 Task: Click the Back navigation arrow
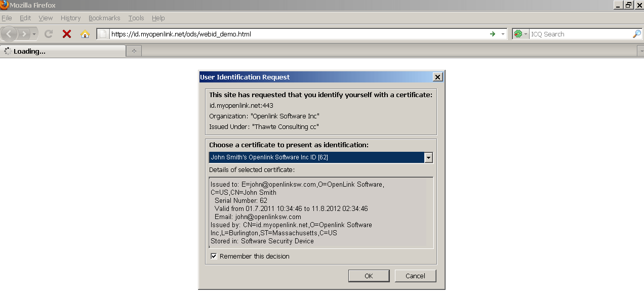(9, 34)
